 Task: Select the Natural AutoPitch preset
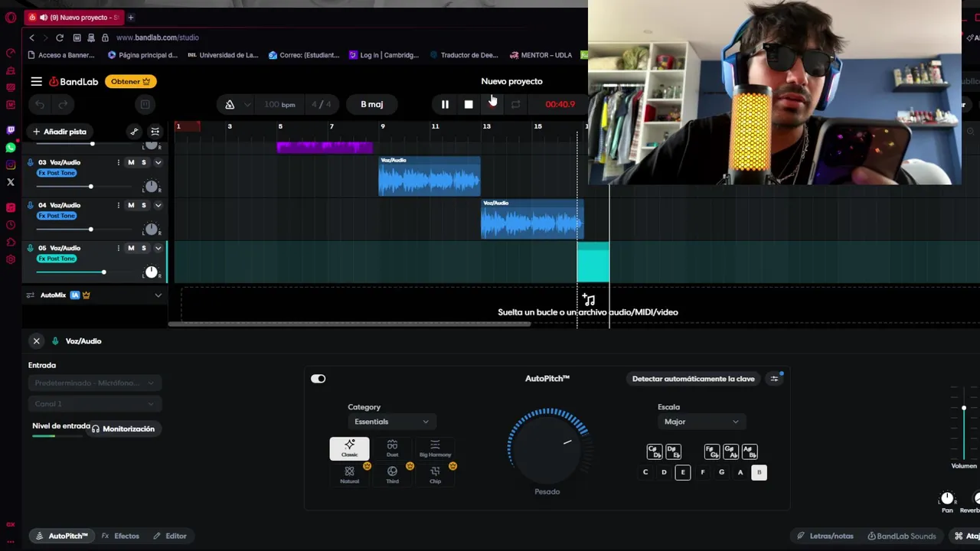click(349, 474)
